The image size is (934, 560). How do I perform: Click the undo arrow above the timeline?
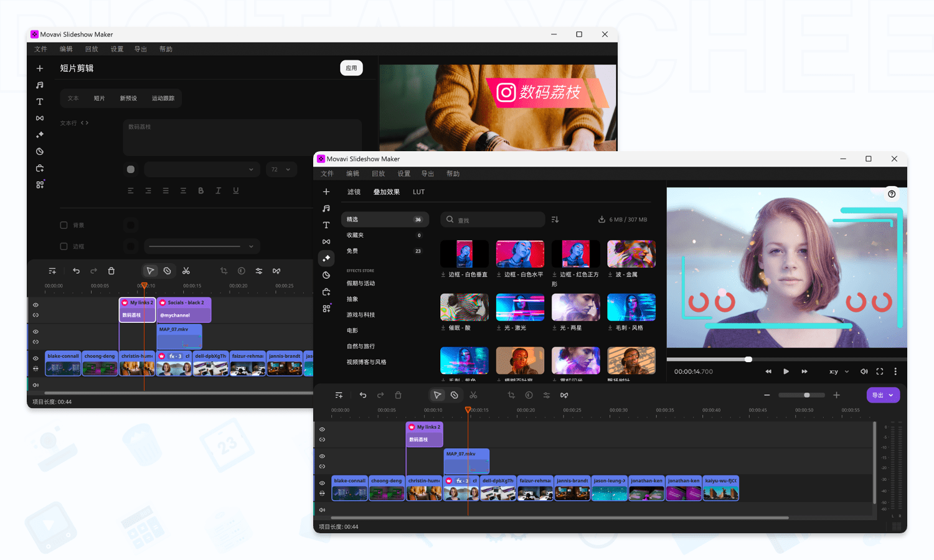(363, 394)
